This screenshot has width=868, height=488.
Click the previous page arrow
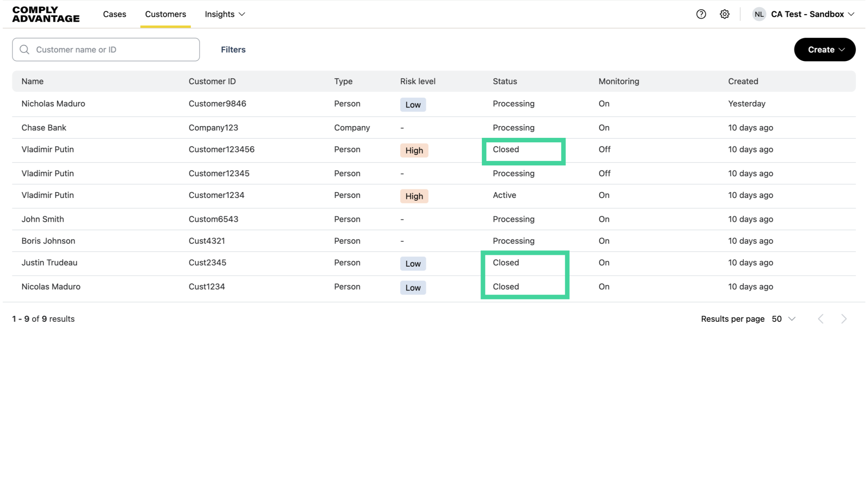(x=821, y=319)
